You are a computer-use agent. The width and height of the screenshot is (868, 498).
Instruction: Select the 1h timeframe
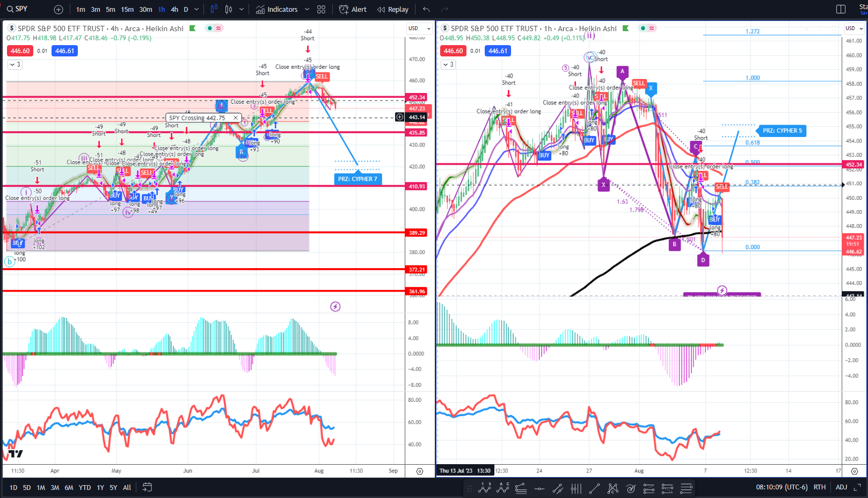click(x=162, y=10)
